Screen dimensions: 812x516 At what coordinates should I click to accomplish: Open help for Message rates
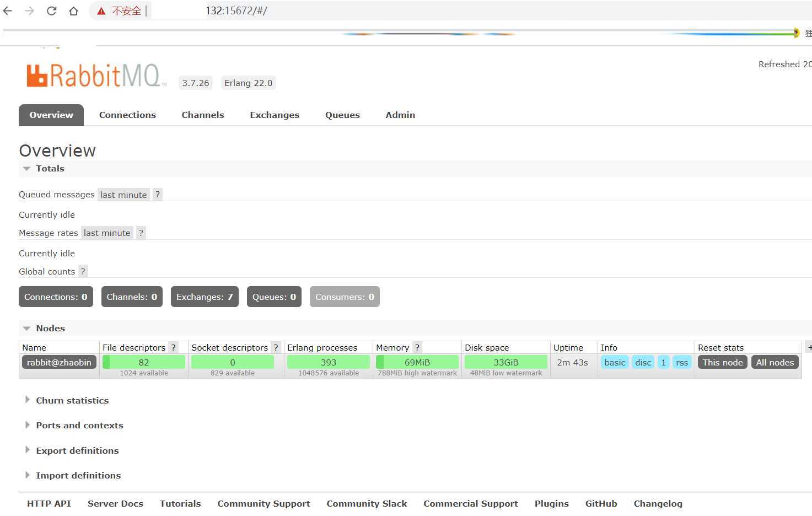[x=141, y=233]
